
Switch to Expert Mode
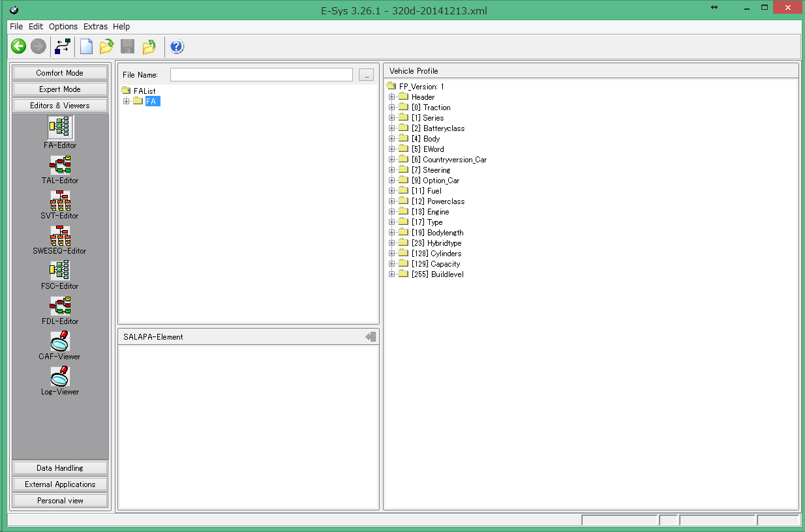tap(60, 89)
